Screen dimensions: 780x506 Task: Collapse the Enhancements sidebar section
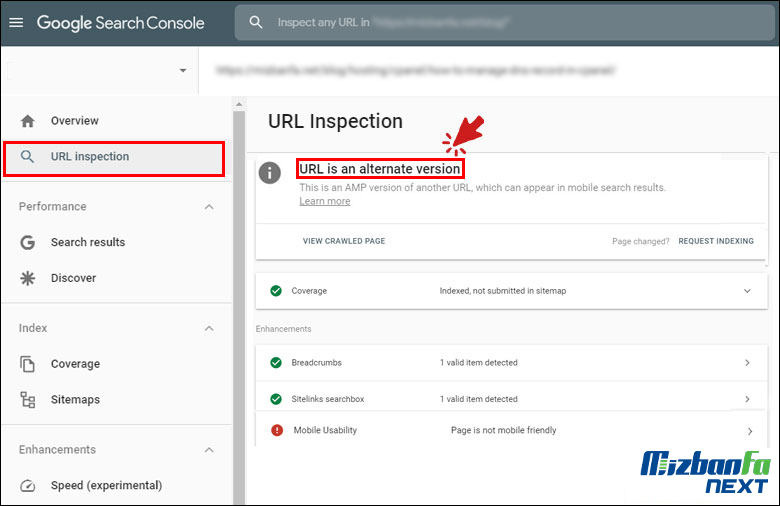click(x=209, y=450)
